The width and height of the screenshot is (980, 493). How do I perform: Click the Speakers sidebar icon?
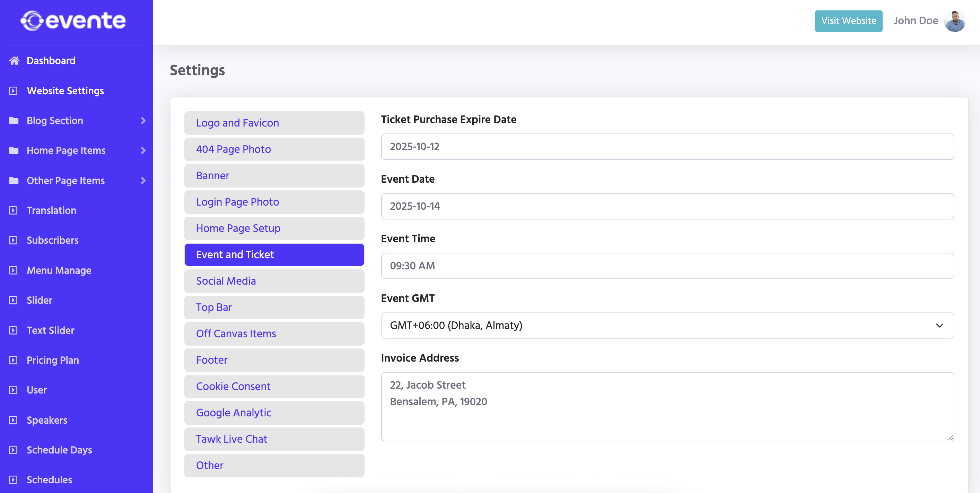coord(13,420)
